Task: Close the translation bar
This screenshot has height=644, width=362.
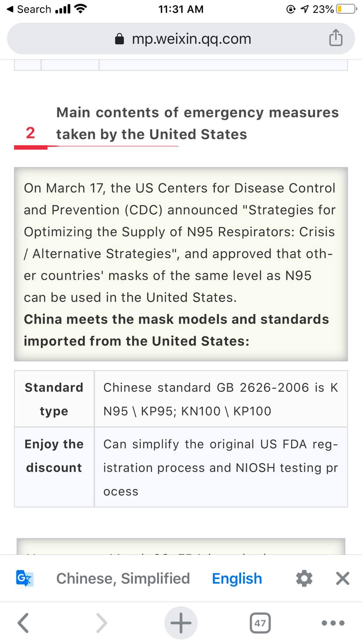Action: (343, 578)
